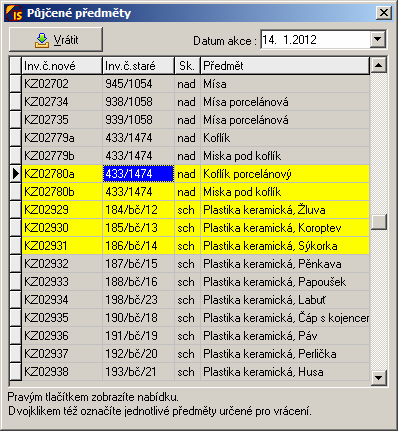Select cell KZ02780b
This screenshot has height=431, width=398.
pos(62,192)
